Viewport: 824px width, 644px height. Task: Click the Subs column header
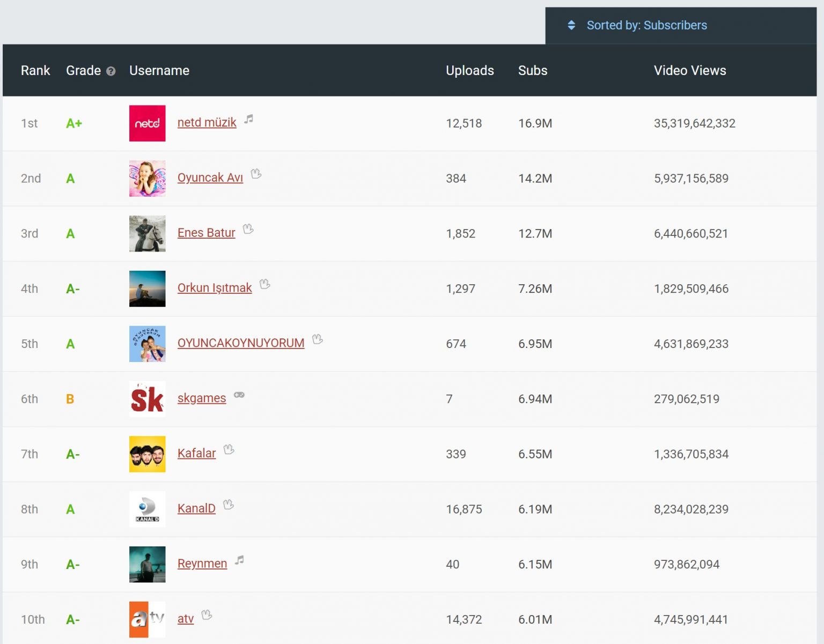[532, 71]
